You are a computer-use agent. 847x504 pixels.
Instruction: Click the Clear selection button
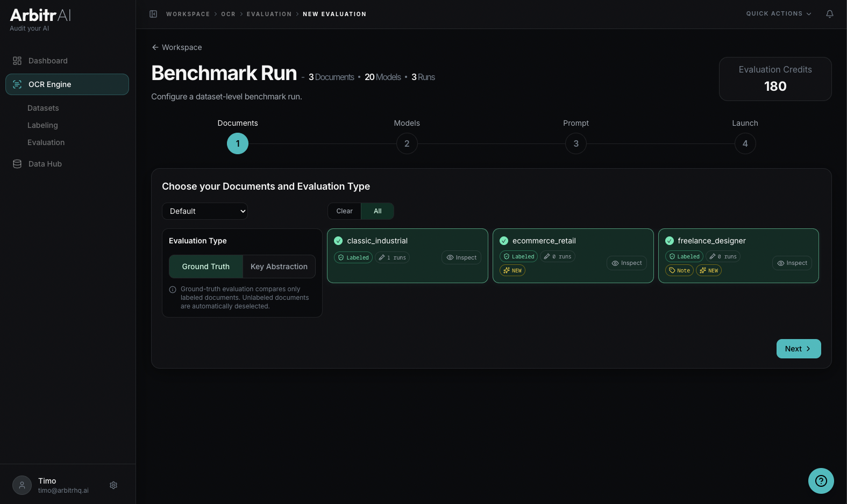tap(344, 211)
